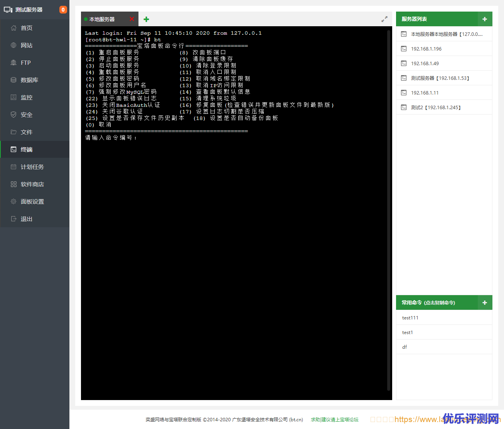Expand terminal to fullscreen
Image resolution: width=504 pixels, height=429 pixels.
[x=384, y=19]
